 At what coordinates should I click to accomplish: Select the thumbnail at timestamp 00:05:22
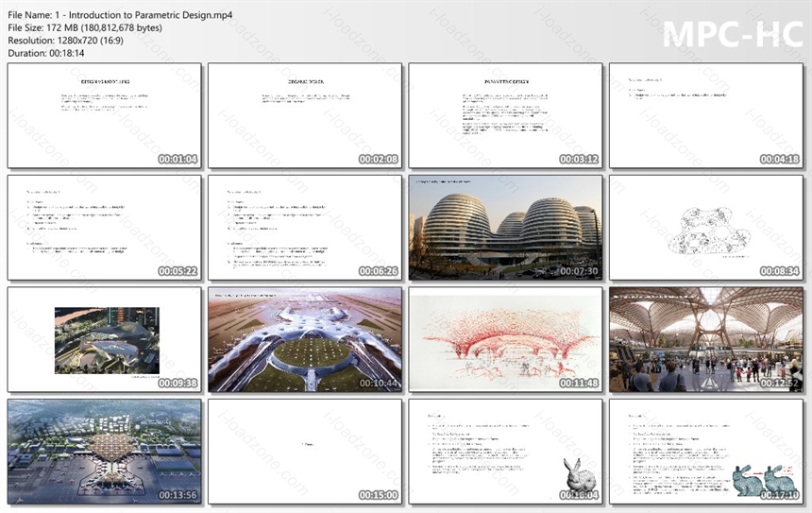click(105, 228)
